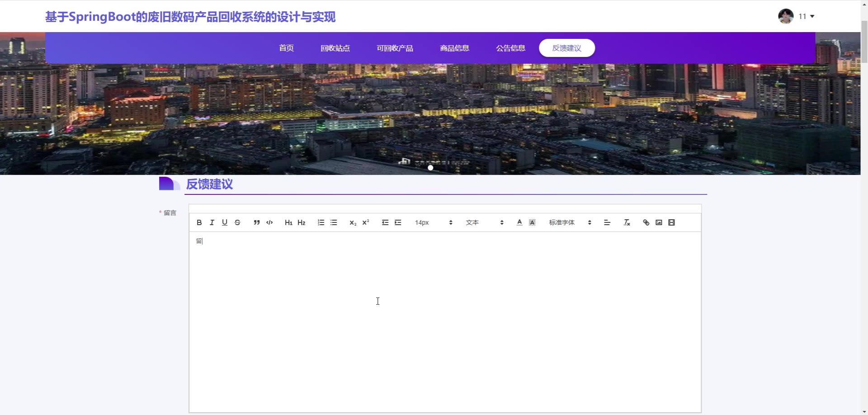Screen dimensions: 868x415
Task: Insert an image using the image icon
Action: (659, 222)
